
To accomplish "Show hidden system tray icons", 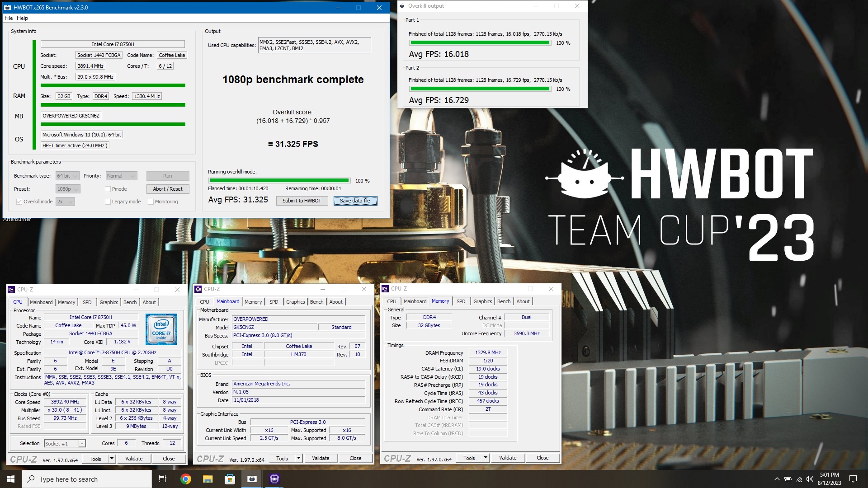I will [x=777, y=479].
